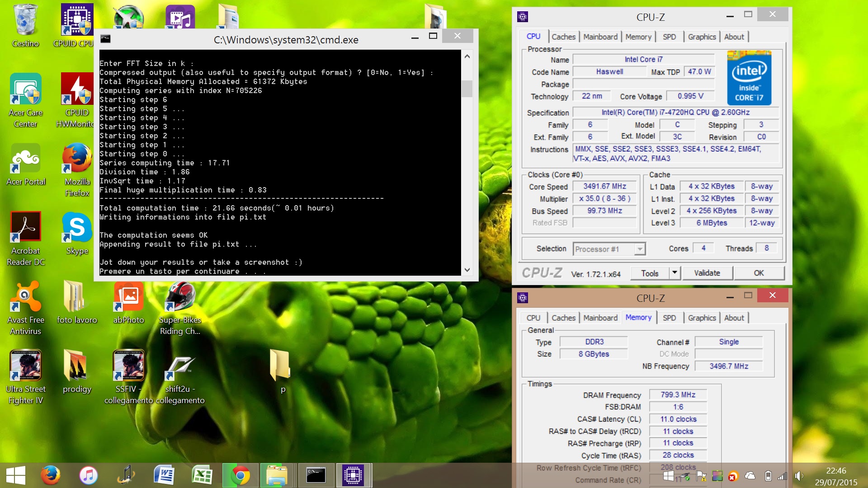Launch Mozilla Firefox from the desktop
Viewport: 868px width, 488px height.
[x=77, y=170]
